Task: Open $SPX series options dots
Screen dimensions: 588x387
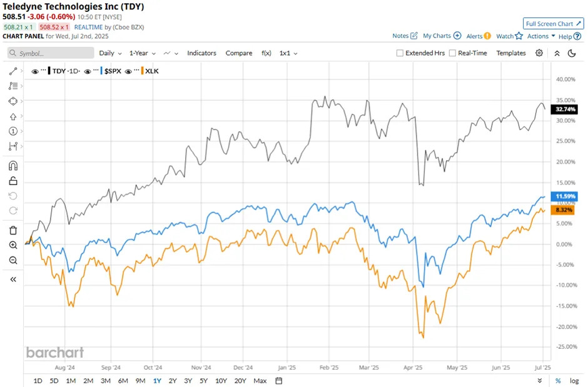Action: (96, 70)
